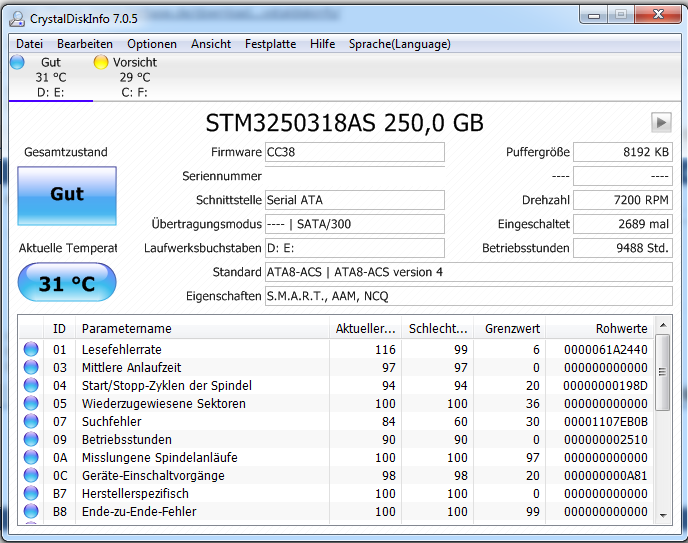Select the C: F: disk tab

click(x=134, y=77)
